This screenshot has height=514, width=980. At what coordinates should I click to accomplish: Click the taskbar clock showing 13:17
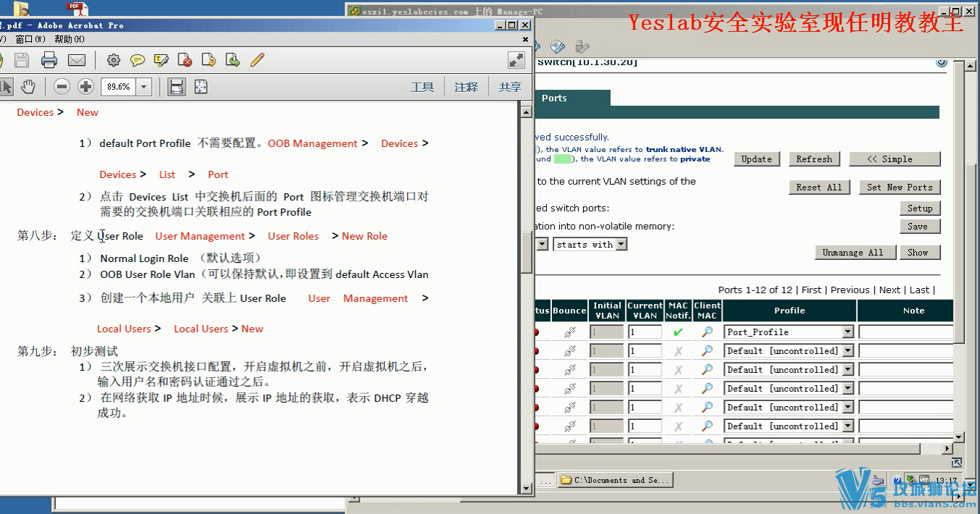click(x=945, y=481)
